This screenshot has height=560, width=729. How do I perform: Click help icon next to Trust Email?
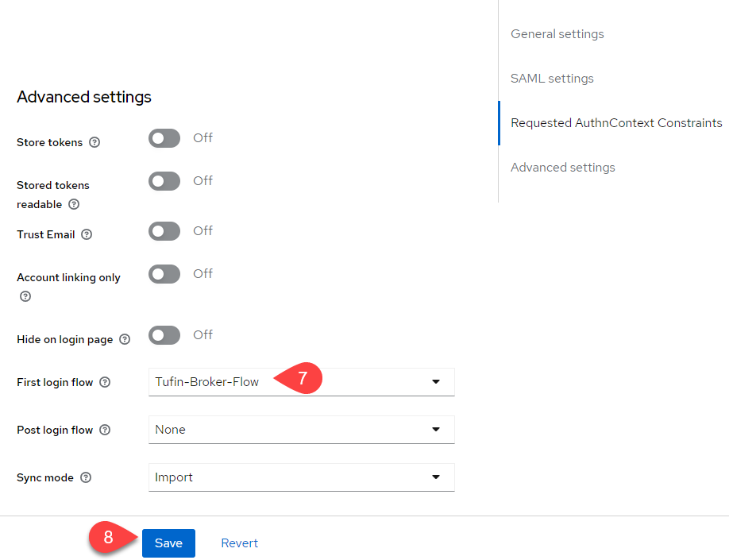point(87,235)
